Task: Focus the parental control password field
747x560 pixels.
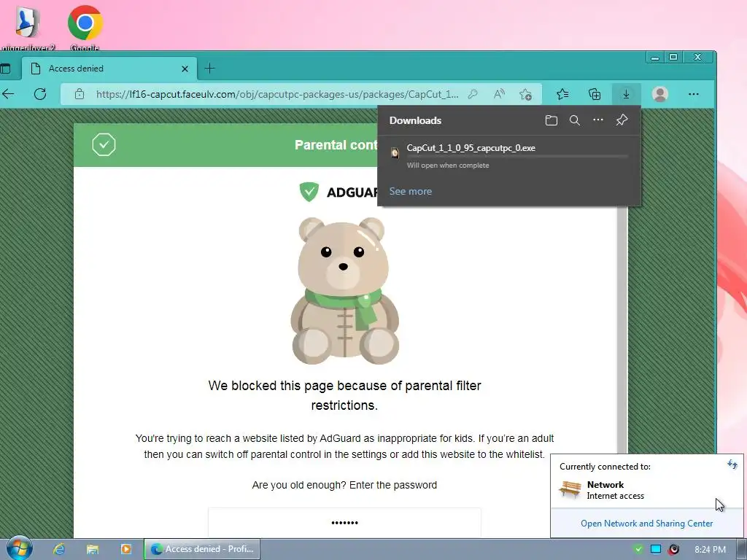Action: click(x=344, y=522)
